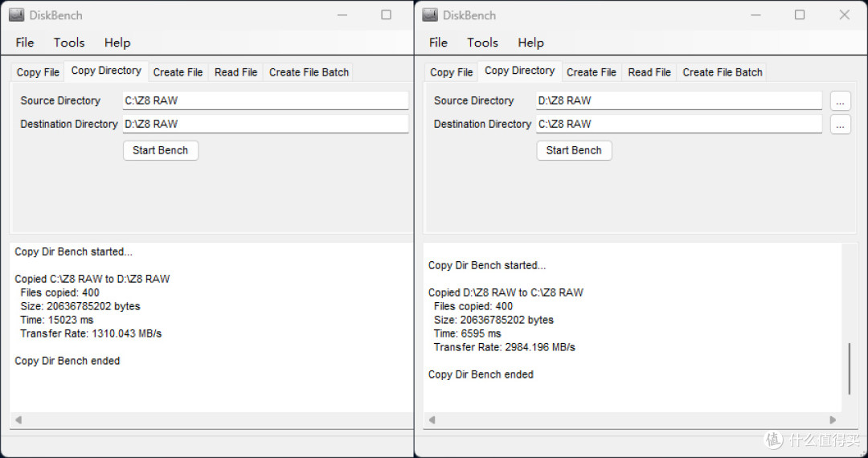Click Destination Directory label in right window
The image size is (868, 458).
pyautogui.click(x=482, y=124)
